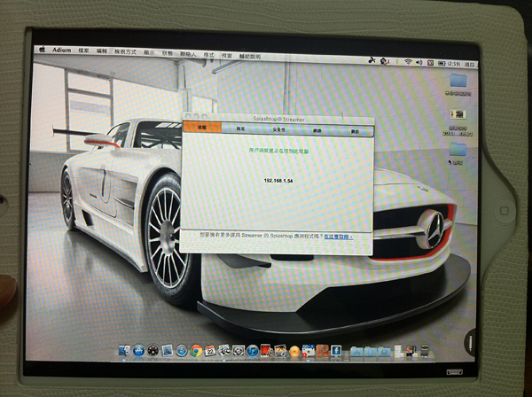The width and height of the screenshot is (532, 397).
Task: Click the 2:59 battery time text
Action: tap(454, 64)
